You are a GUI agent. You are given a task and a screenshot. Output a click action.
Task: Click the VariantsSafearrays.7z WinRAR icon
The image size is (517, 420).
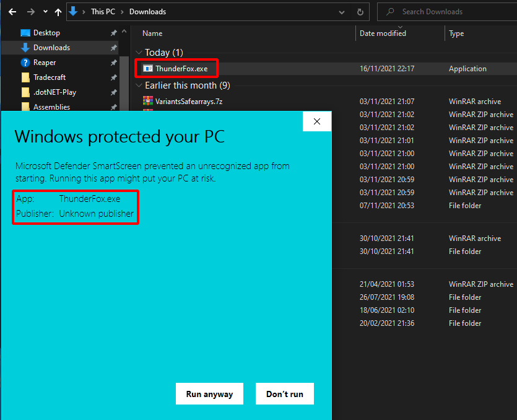(148, 101)
